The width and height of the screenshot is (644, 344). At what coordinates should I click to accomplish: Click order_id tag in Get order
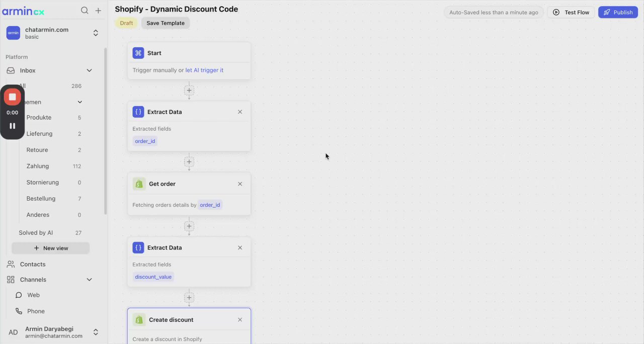(210, 205)
